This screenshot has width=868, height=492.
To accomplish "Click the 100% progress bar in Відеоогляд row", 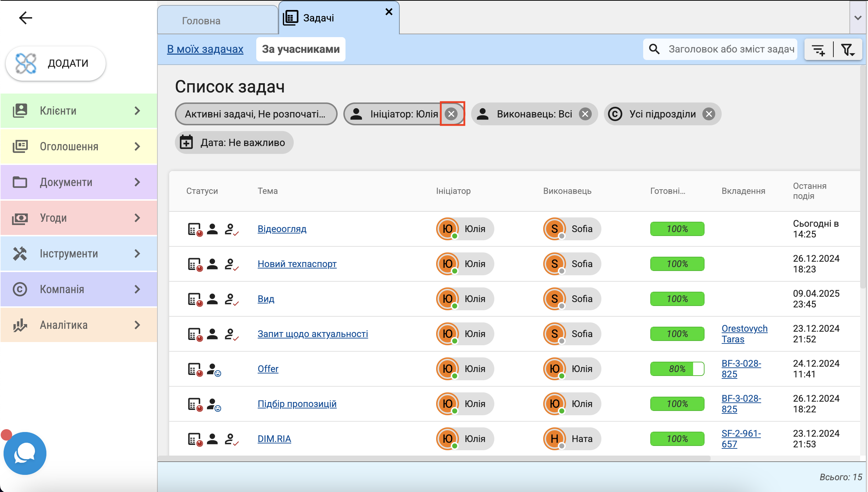I will (x=677, y=229).
